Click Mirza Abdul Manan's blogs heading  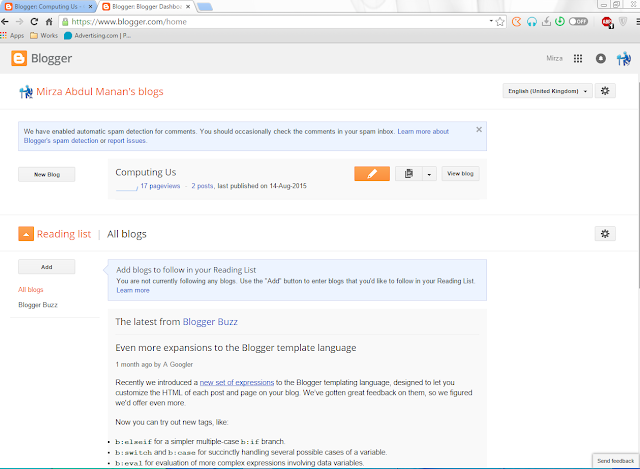pyautogui.click(x=100, y=91)
